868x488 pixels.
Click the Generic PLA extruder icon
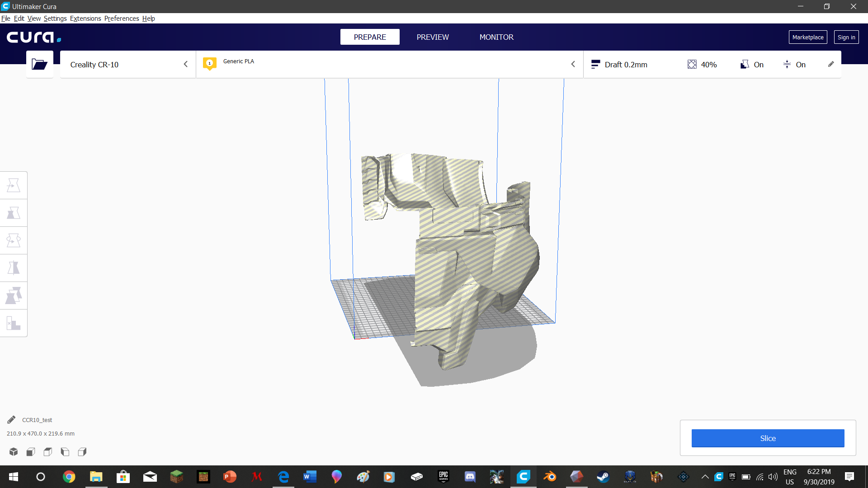tap(209, 64)
